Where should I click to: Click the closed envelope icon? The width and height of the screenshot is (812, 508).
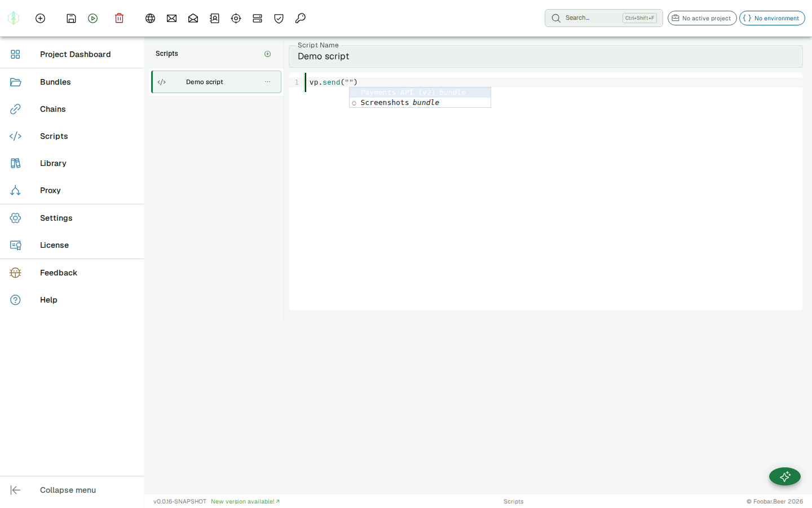[x=171, y=18]
